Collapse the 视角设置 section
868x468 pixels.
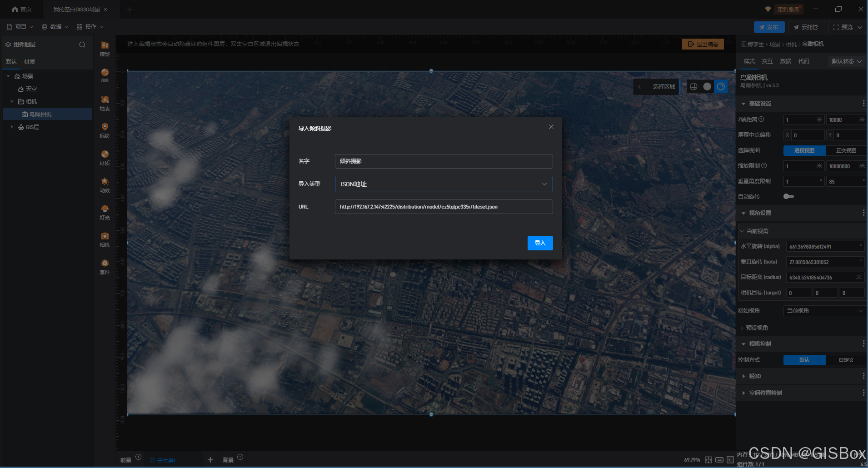click(x=743, y=213)
